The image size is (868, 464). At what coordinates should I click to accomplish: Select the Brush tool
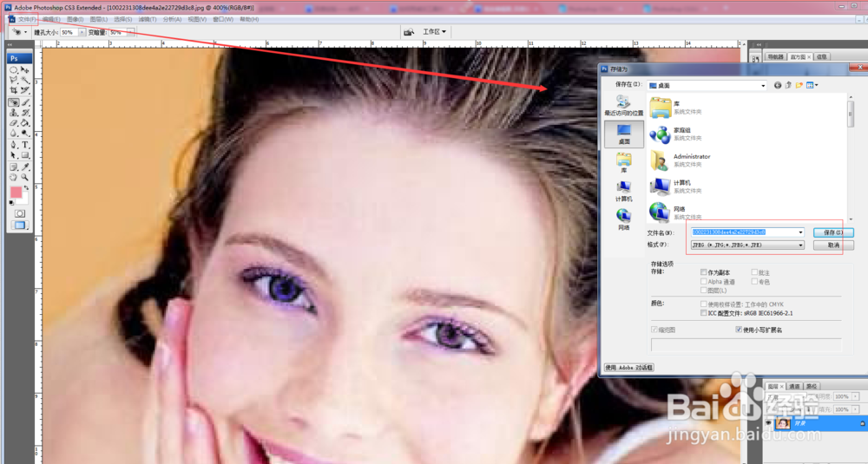coord(25,102)
